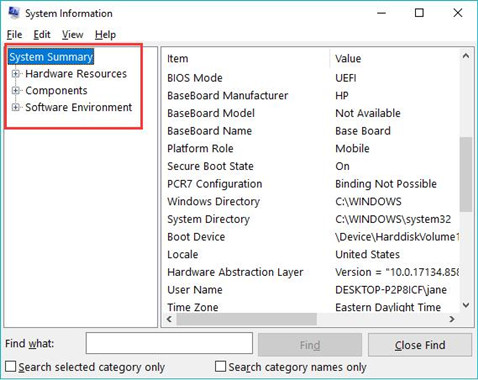Click inside the Find what text field
This screenshot has width=478, height=380.
(169, 343)
